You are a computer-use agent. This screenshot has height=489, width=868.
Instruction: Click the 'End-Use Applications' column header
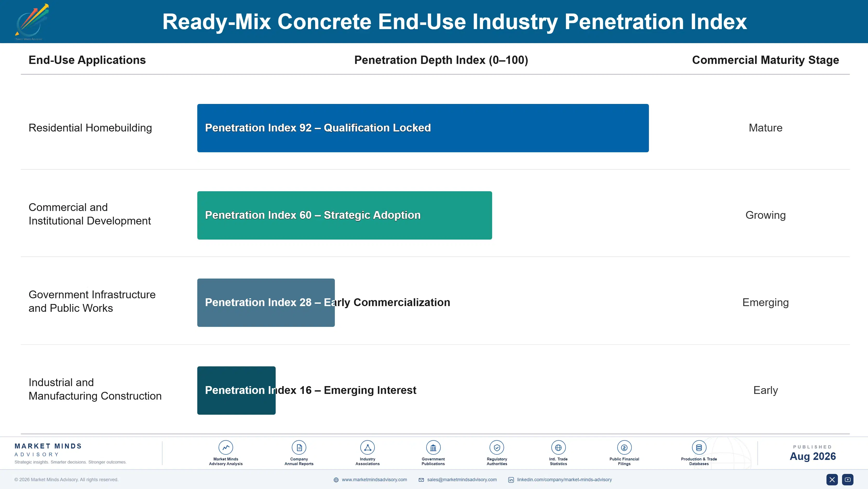[x=87, y=60]
